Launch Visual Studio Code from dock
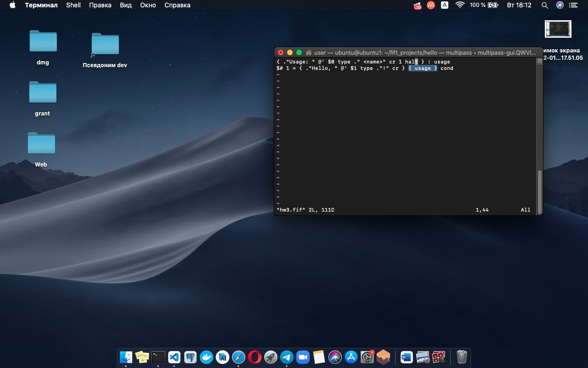The image size is (588, 368). coord(174,357)
